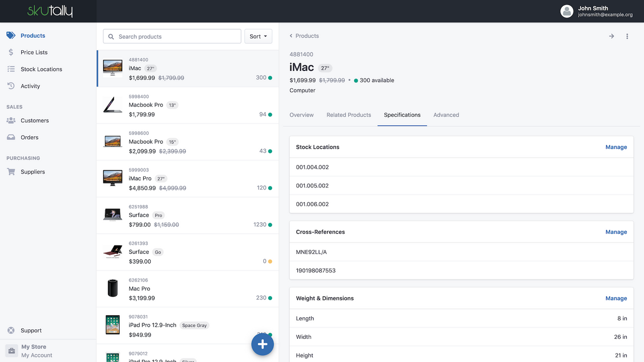Click the 300 available status text
644x362 pixels.
[377, 80]
